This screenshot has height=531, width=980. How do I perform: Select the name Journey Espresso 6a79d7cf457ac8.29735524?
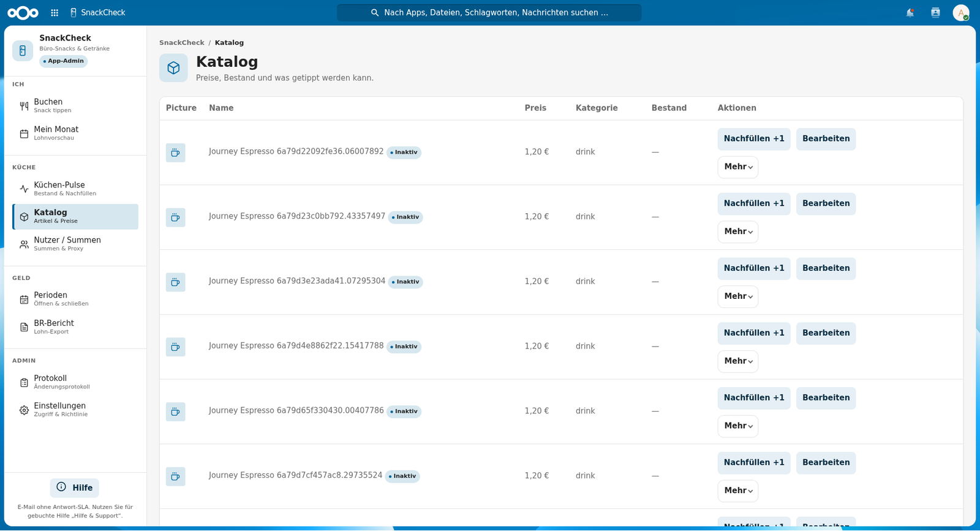pos(296,476)
